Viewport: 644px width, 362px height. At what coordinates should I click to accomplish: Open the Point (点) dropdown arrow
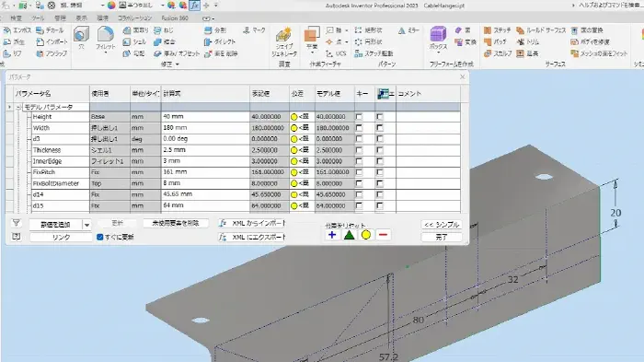(x=347, y=42)
